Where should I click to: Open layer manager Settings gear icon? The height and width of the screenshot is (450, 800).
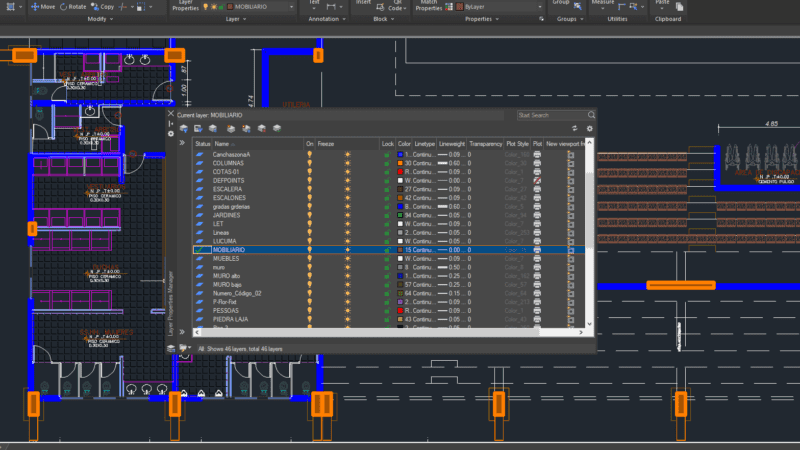pos(589,129)
